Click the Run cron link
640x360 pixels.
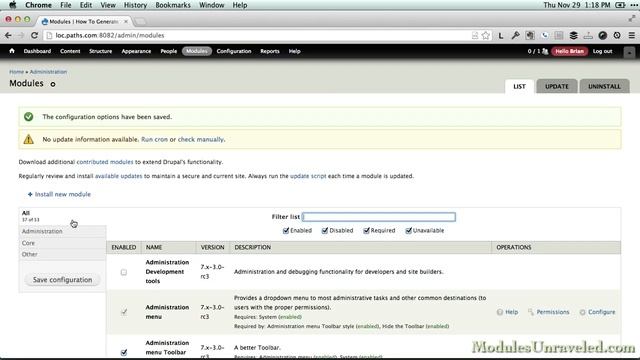coord(154,139)
